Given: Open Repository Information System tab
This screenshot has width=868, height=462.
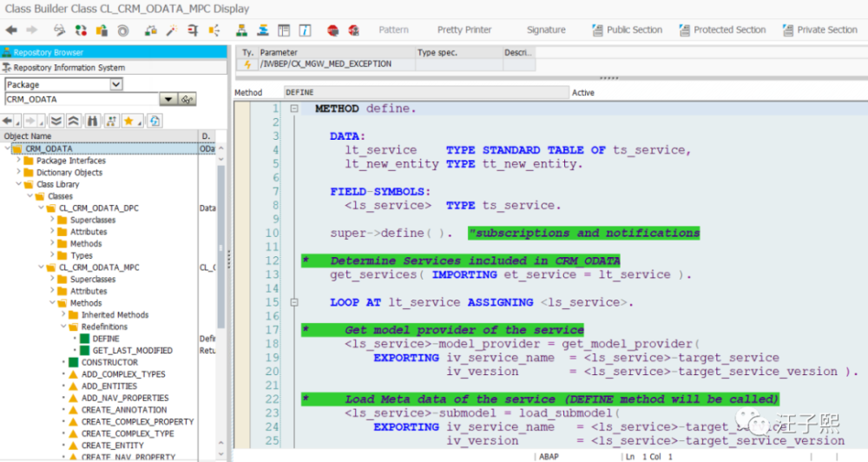Looking at the screenshot, I should (x=69, y=68).
